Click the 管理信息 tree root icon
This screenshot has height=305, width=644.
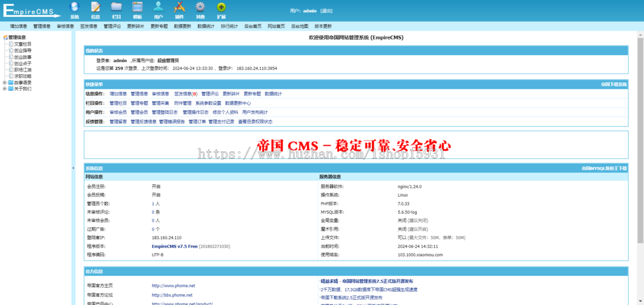pyautogui.click(x=5, y=38)
